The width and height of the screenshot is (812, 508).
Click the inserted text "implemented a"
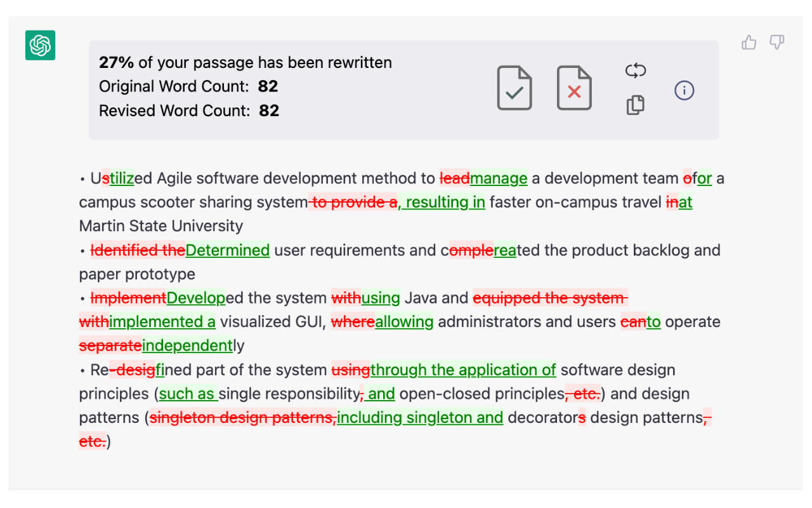[162, 322]
